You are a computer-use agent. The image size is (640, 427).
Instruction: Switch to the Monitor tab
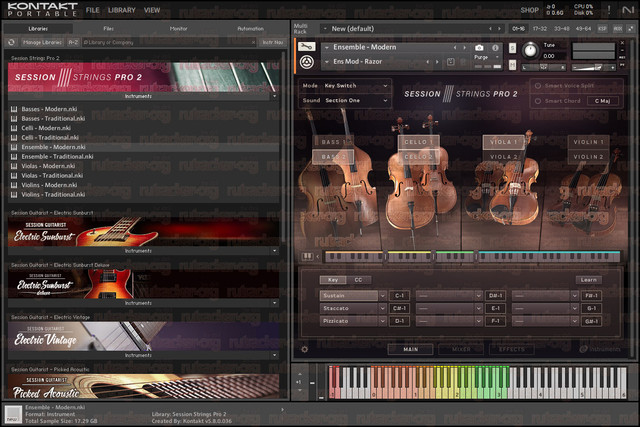178,29
